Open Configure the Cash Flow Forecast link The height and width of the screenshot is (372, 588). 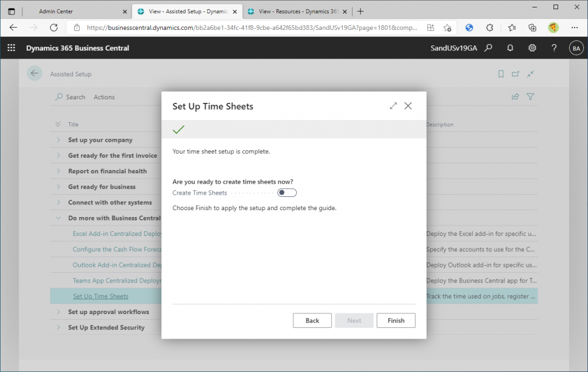[117, 249]
